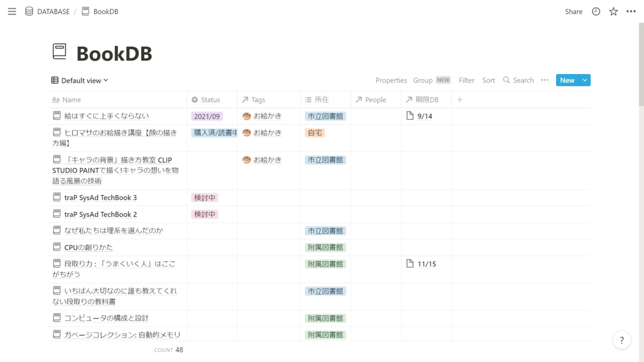644x362 pixels.
Task: Open the Group menu
Action: pyautogui.click(x=431, y=80)
